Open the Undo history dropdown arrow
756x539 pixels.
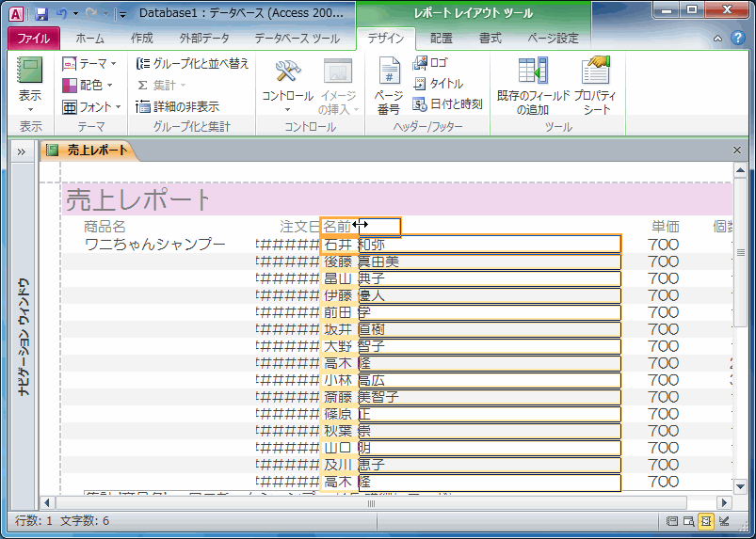point(75,14)
